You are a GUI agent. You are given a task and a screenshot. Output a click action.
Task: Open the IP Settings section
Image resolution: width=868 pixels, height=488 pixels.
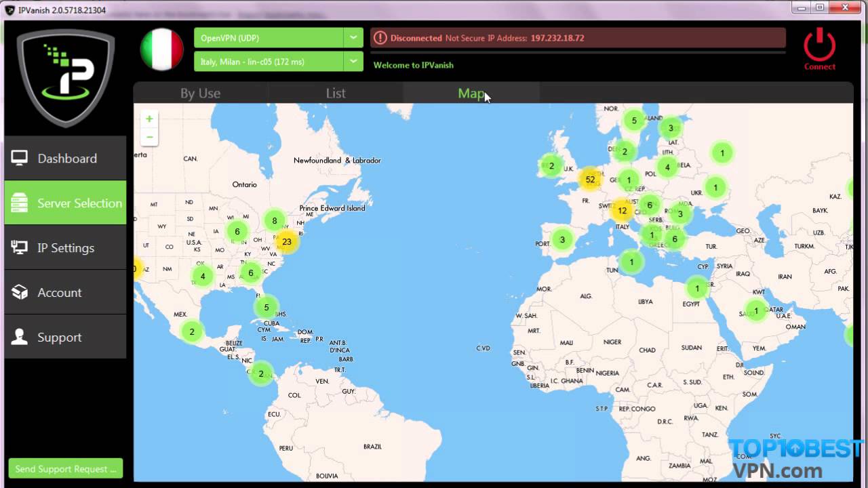65,247
